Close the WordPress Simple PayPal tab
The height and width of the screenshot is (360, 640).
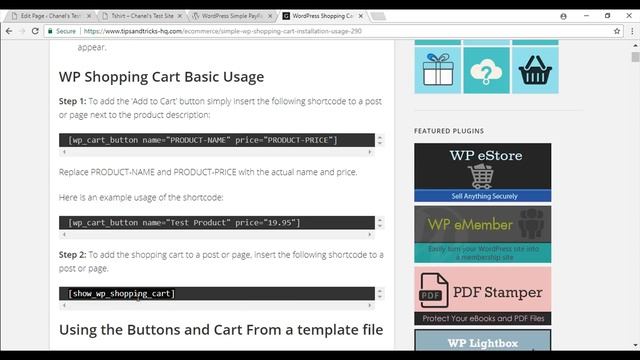tap(270, 16)
